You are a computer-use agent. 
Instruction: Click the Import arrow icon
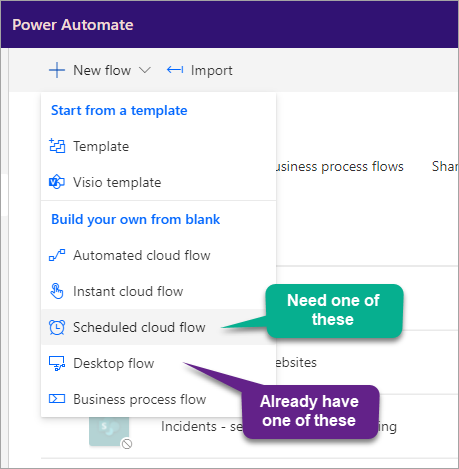point(175,70)
